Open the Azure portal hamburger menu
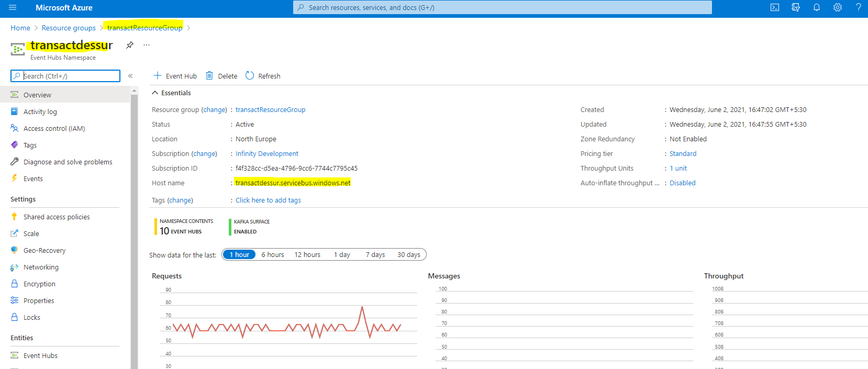 [13, 7]
